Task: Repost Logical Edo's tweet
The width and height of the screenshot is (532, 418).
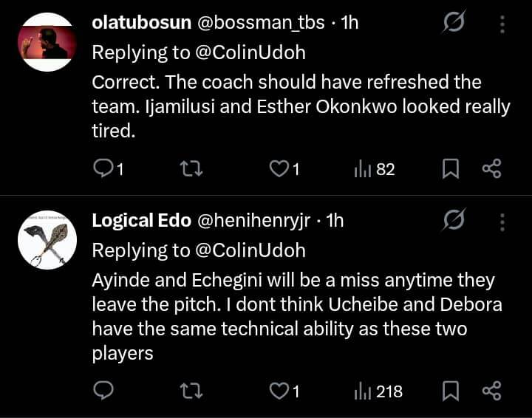Action: (191, 390)
